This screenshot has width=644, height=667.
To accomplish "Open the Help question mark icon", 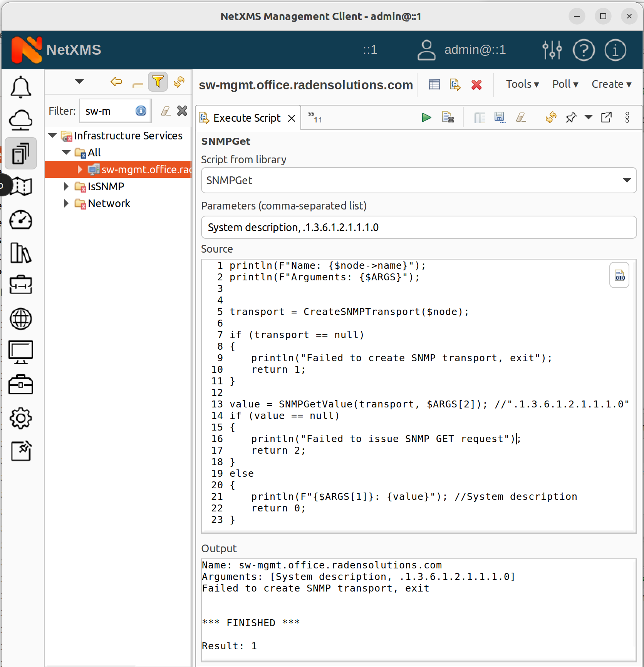I will 584,50.
